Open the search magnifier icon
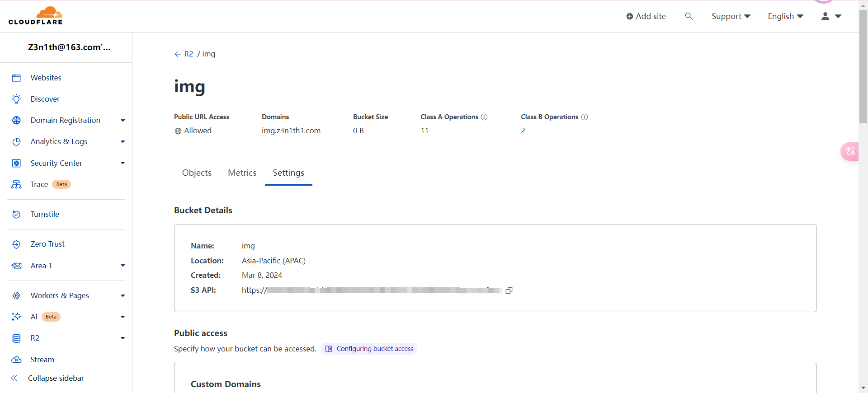The image size is (868, 393). tap(689, 16)
